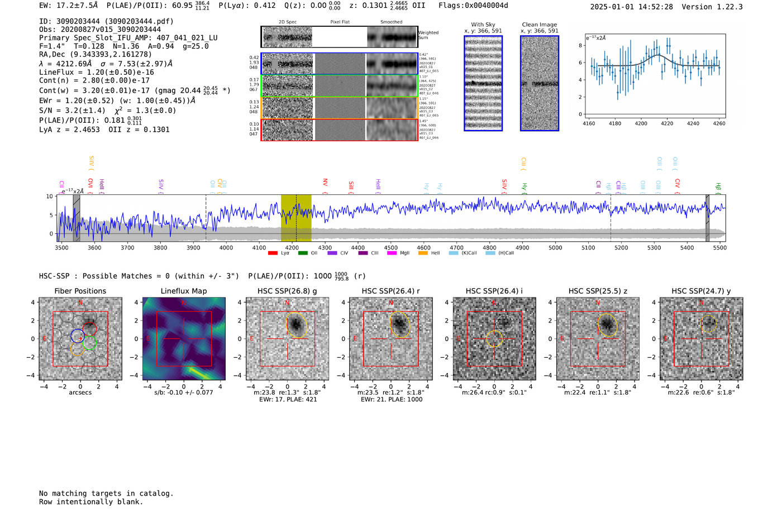Click the red Lyα legend swatch
Image resolution: width=782 pixels, height=532 pixels.
(273, 253)
